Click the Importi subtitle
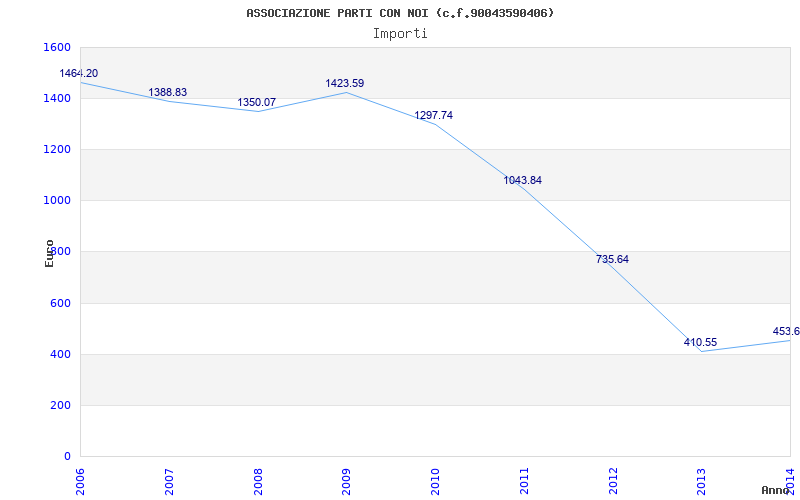This screenshot has width=800, height=500. tap(400, 33)
